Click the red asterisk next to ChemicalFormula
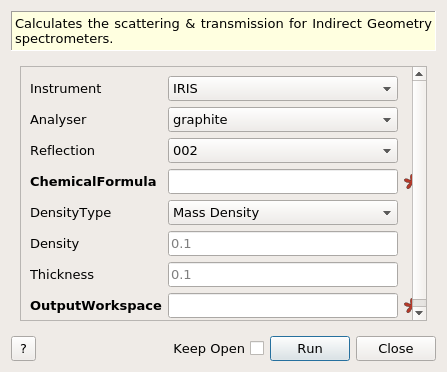Viewport: 447px width, 372px height. (408, 182)
